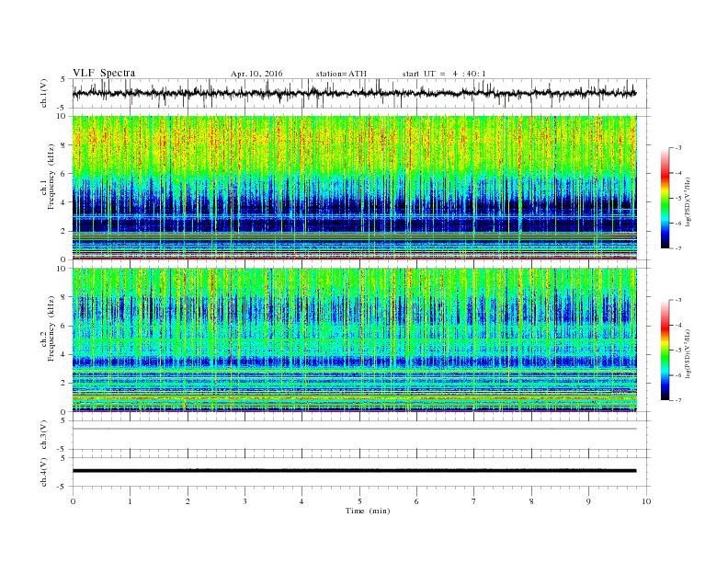Click the "8" kHz tick on the ch.1 frequency axis

pos(64,145)
